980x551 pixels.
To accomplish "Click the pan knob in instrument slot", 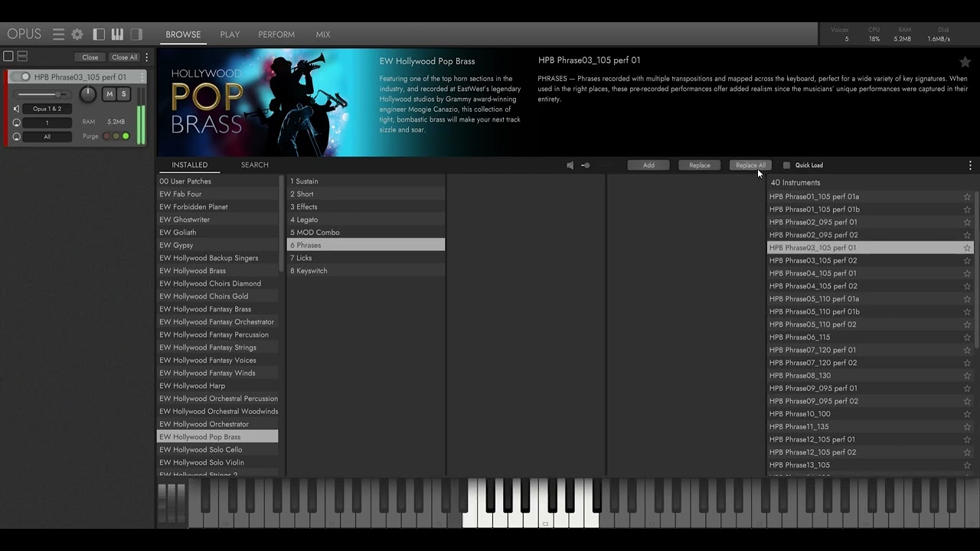I will point(88,94).
